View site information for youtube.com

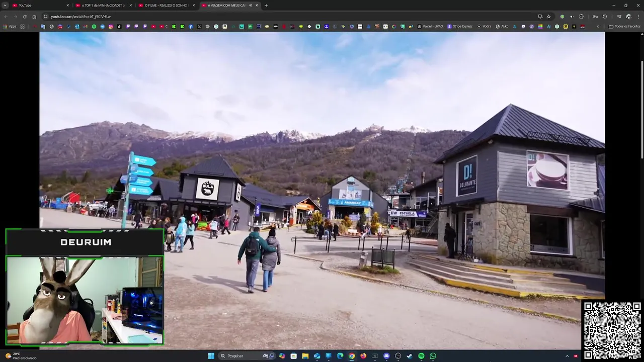point(45,17)
